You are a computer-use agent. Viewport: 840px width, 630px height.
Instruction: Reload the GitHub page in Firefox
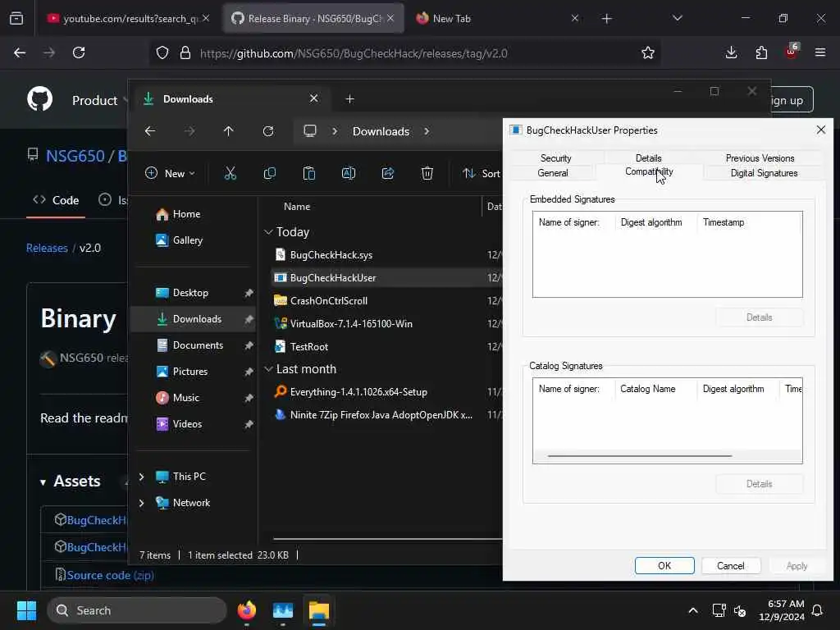click(x=79, y=53)
